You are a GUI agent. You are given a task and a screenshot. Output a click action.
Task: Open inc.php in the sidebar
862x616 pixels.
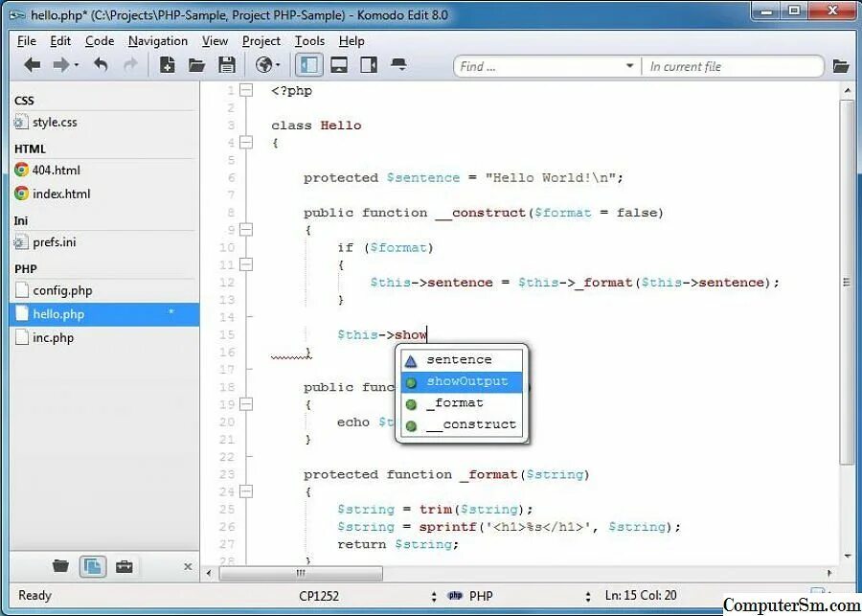[104, 338]
